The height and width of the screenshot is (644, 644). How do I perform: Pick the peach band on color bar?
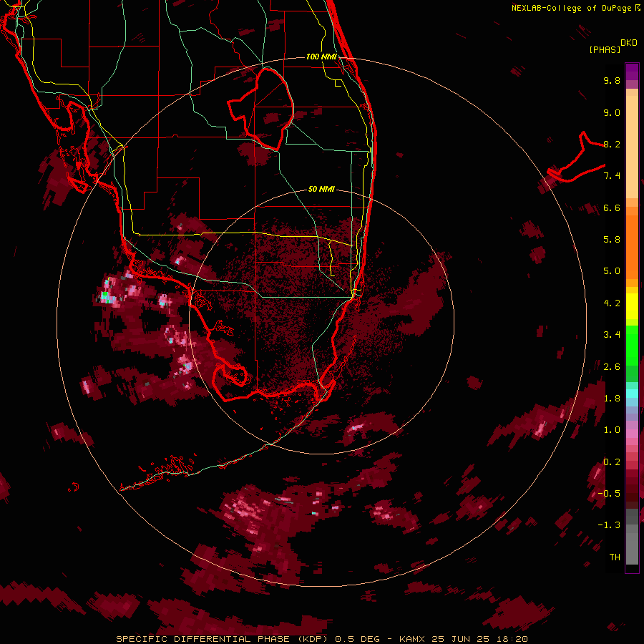(x=632, y=147)
